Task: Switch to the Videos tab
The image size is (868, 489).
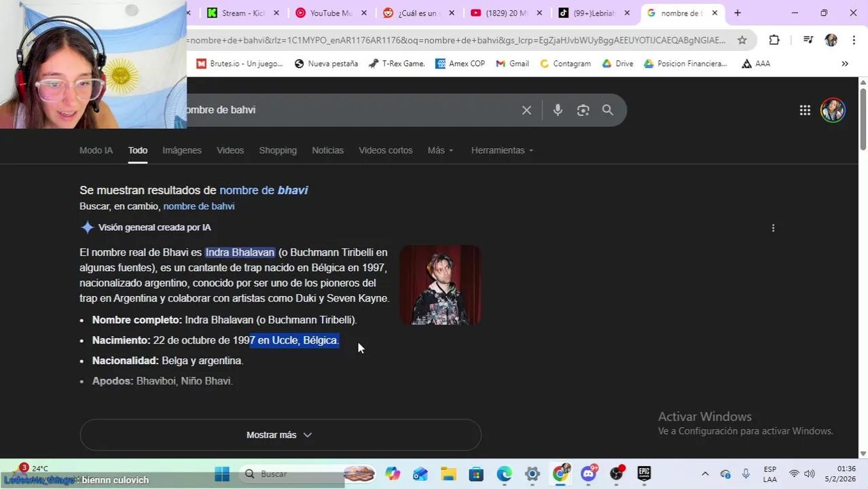Action: (x=230, y=150)
